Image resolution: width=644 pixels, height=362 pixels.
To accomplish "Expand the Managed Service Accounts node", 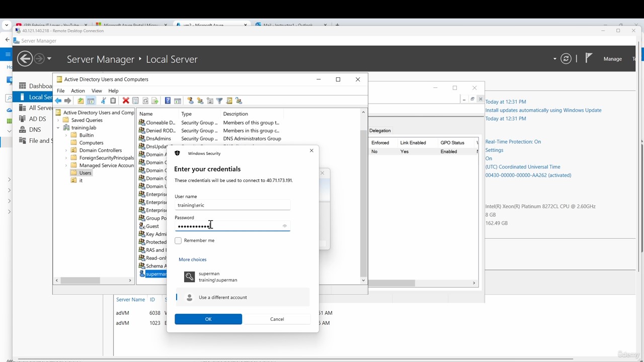I will tap(66, 165).
